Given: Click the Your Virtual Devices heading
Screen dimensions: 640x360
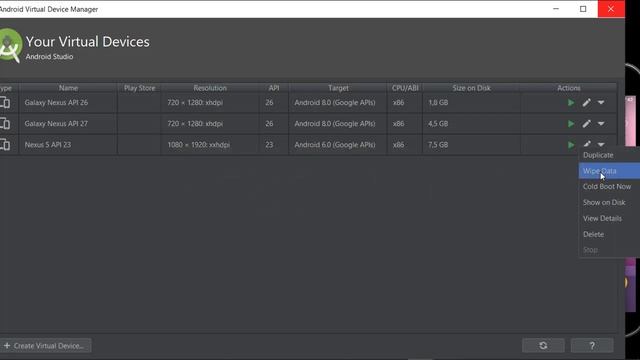Looking at the screenshot, I should coord(87,42).
